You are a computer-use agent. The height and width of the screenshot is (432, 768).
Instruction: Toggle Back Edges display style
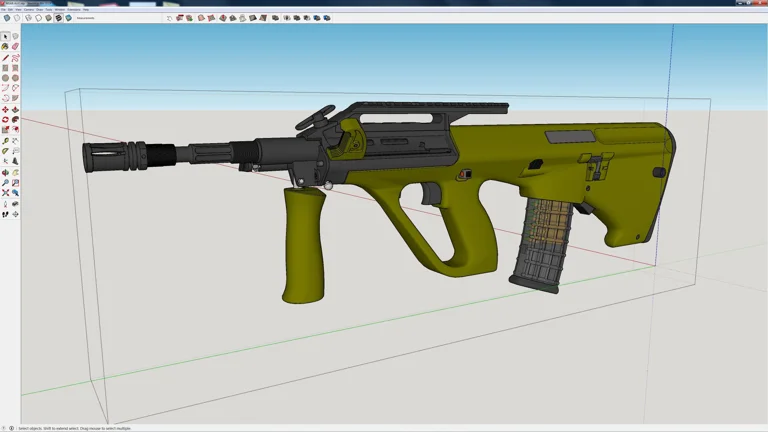point(17,18)
